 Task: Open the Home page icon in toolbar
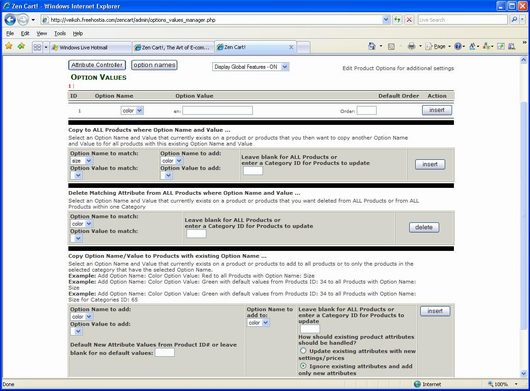coord(372,46)
